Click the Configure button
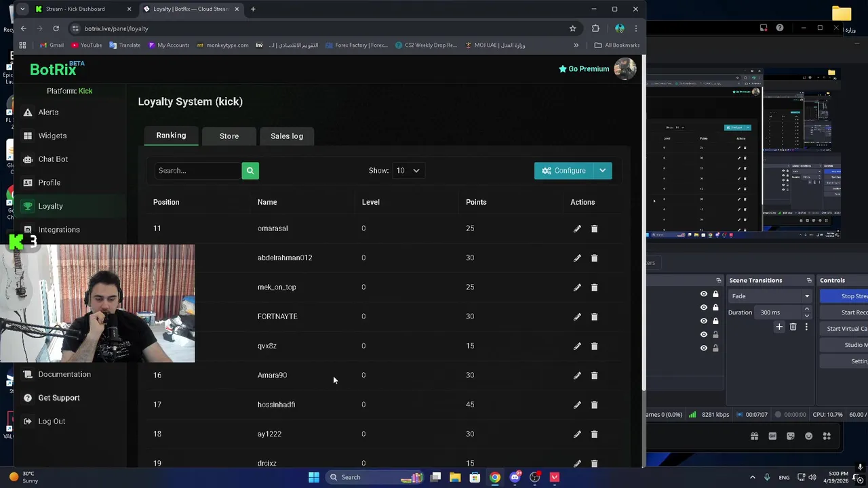The width and height of the screenshot is (868, 488). tap(564, 171)
